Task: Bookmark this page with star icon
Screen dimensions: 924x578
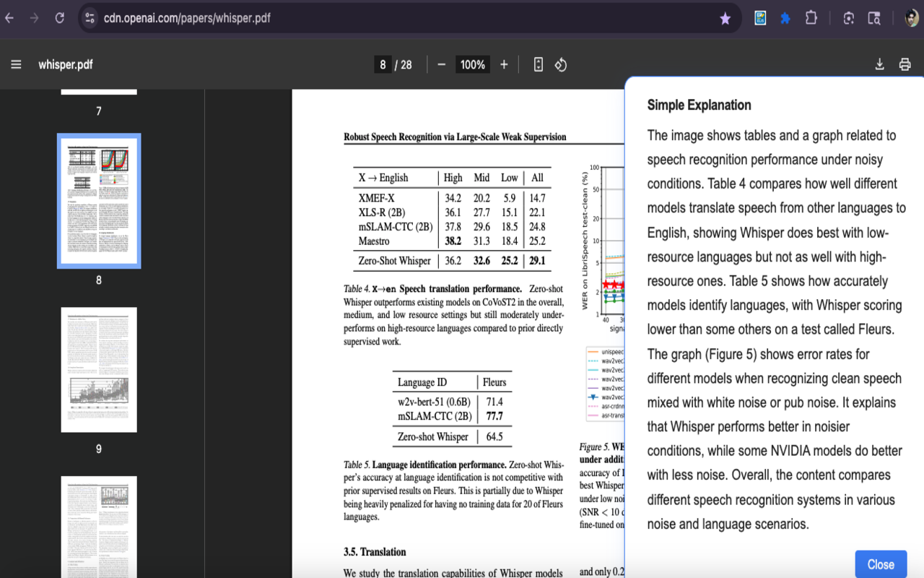Action: pyautogui.click(x=725, y=18)
